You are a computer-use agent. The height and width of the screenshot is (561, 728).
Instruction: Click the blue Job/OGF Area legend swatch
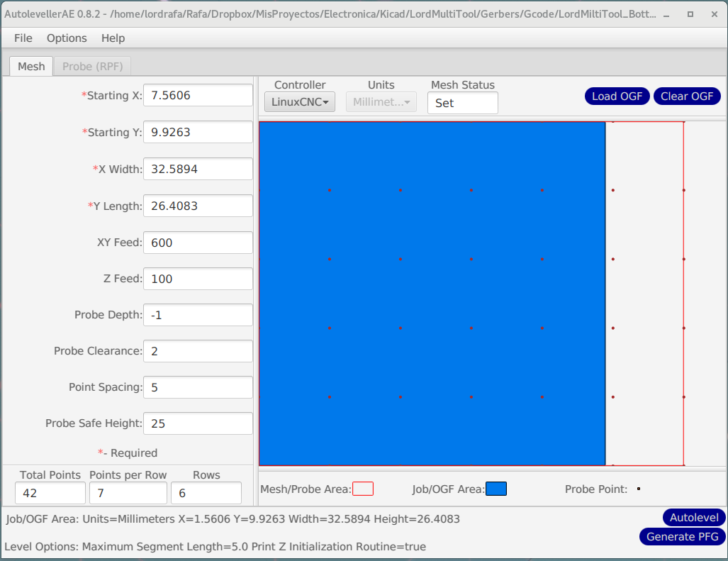(496, 489)
